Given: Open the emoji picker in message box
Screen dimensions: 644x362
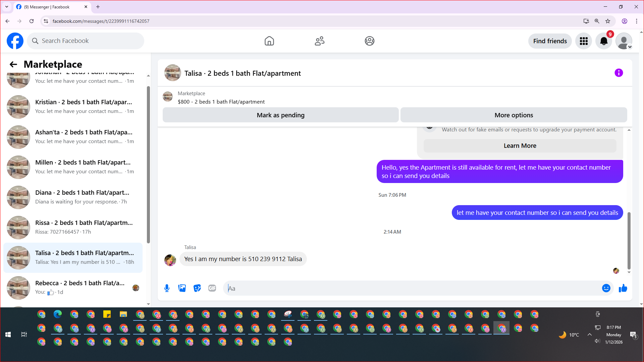Looking at the screenshot, I should click(x=606, y=288).
